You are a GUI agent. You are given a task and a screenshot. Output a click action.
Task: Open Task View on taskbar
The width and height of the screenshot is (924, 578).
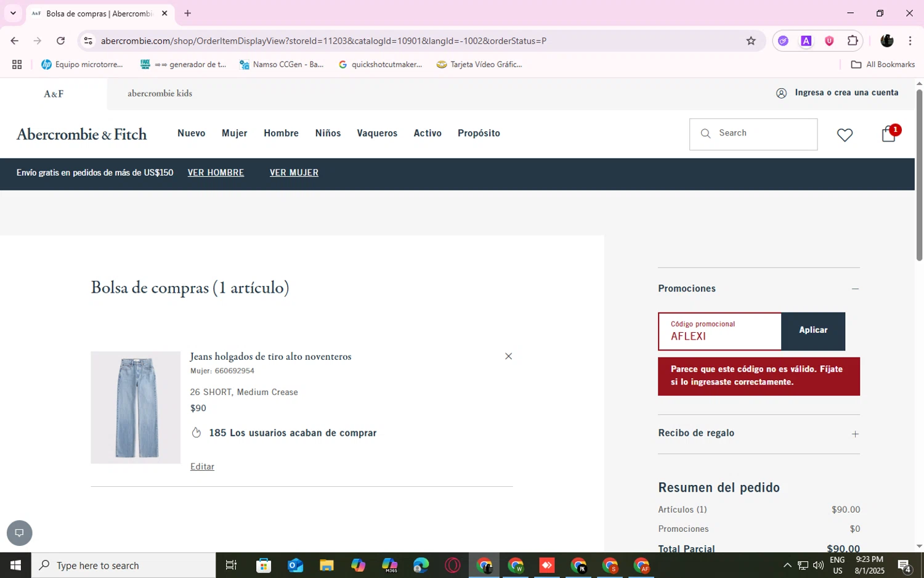[x=231, y=565]
